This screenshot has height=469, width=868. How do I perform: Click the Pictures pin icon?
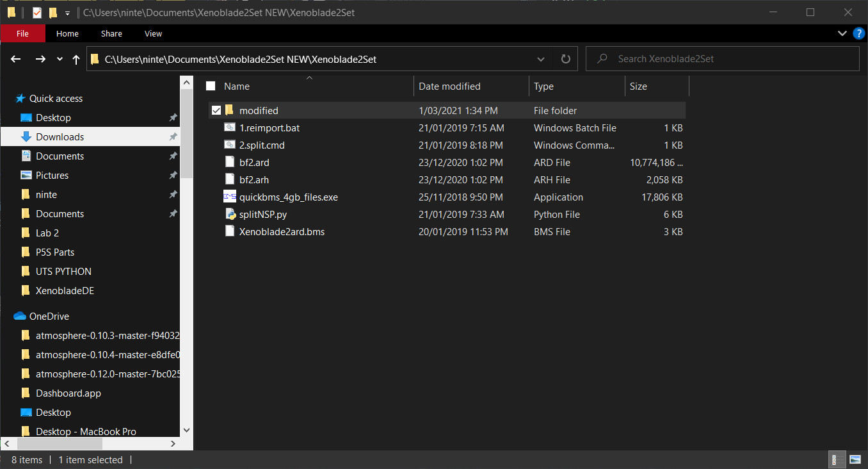click(x=173, y=175)
